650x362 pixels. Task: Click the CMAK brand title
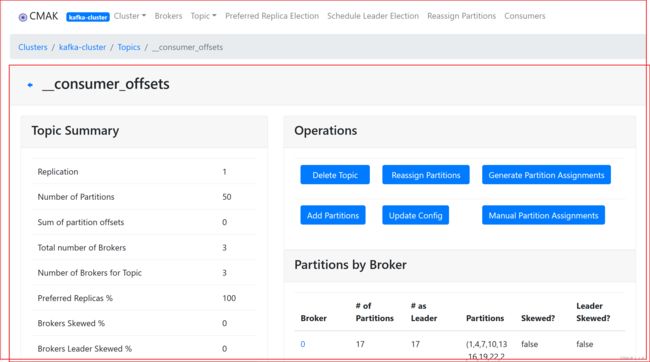[44, 16]
